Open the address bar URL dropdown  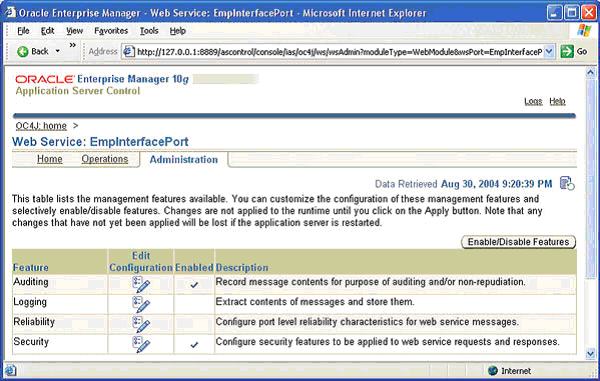(x=549, y=51)
